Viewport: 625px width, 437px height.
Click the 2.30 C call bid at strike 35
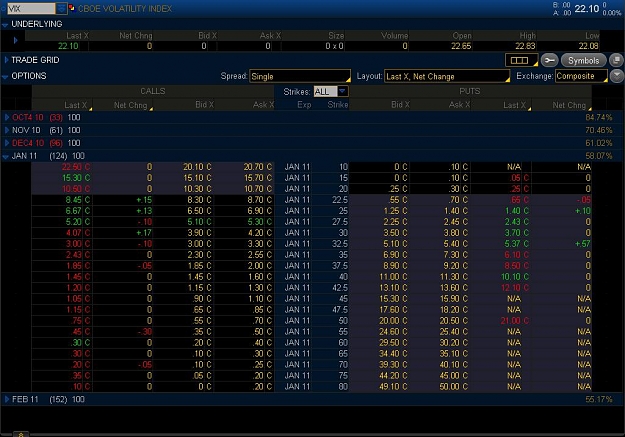(x=199, y=254)
